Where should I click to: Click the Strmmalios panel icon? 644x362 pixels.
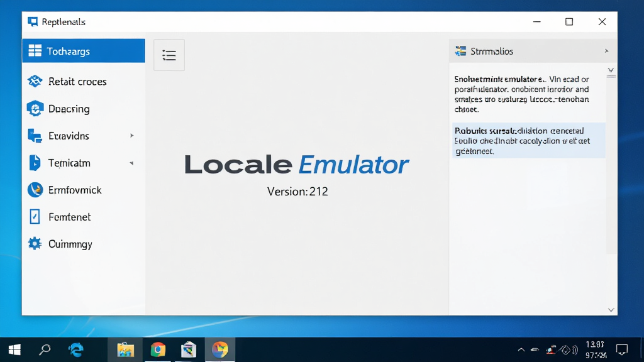pos(460,51)
